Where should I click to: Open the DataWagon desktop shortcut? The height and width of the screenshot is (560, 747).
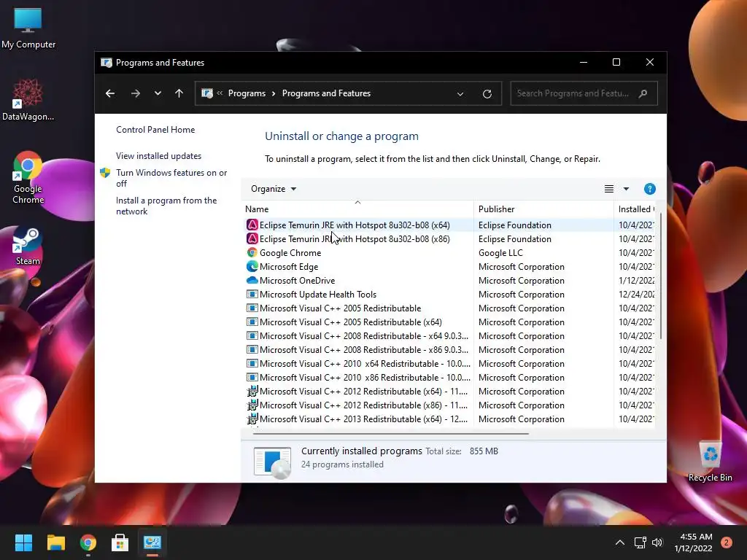[x=28, y=100]
